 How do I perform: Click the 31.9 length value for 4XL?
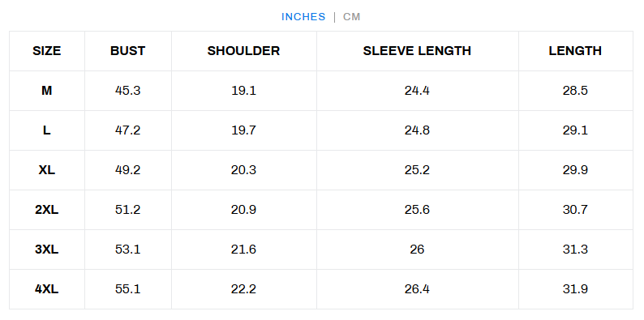click(x=575, y=289)
